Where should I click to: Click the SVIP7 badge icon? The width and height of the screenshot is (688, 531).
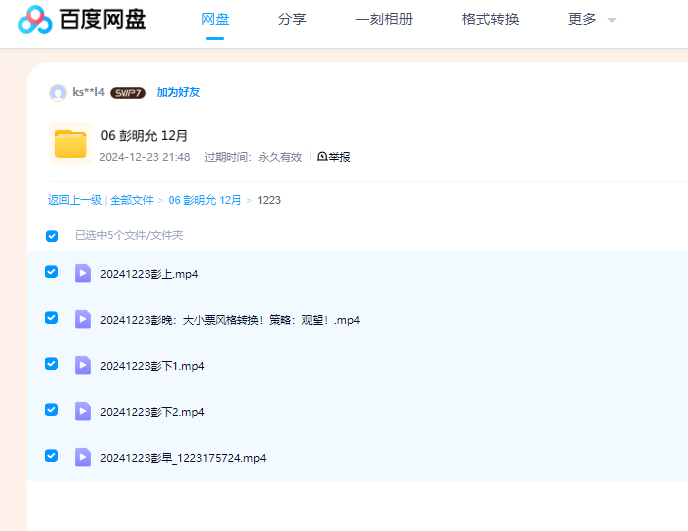[128, 93]
